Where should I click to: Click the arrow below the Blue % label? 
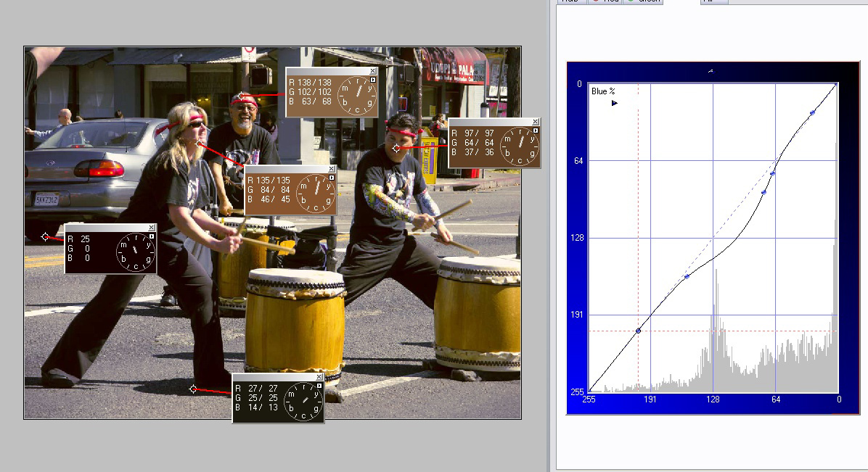click(x=615, y=103)
